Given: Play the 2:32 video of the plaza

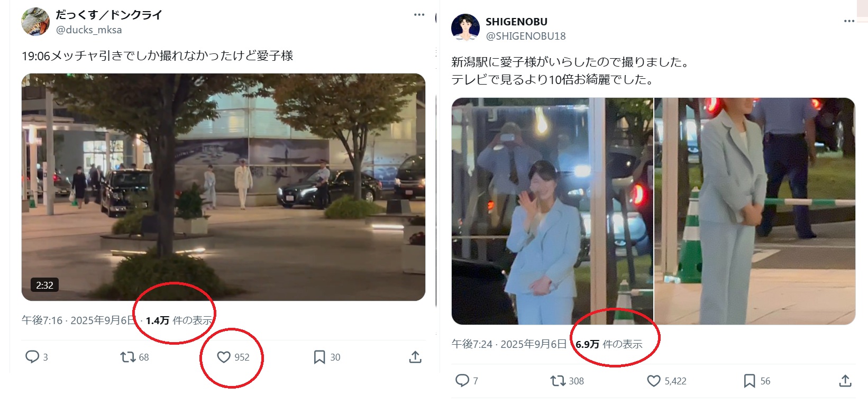Looking at the screenshot, I should pos(223,187).
